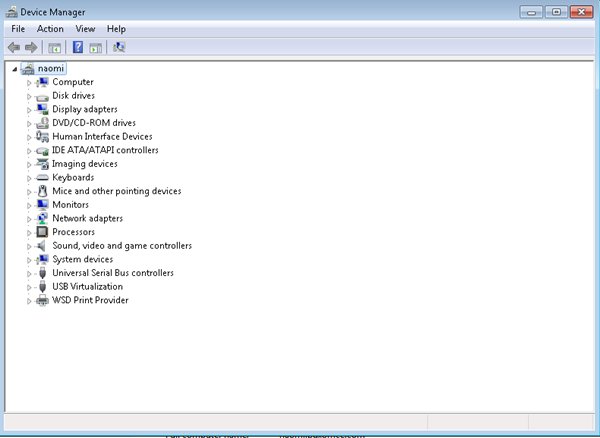Viewport: 600px width, 438px height.
Task: Expand the Display adapters node arrow
Action: (x=29, y=110)
